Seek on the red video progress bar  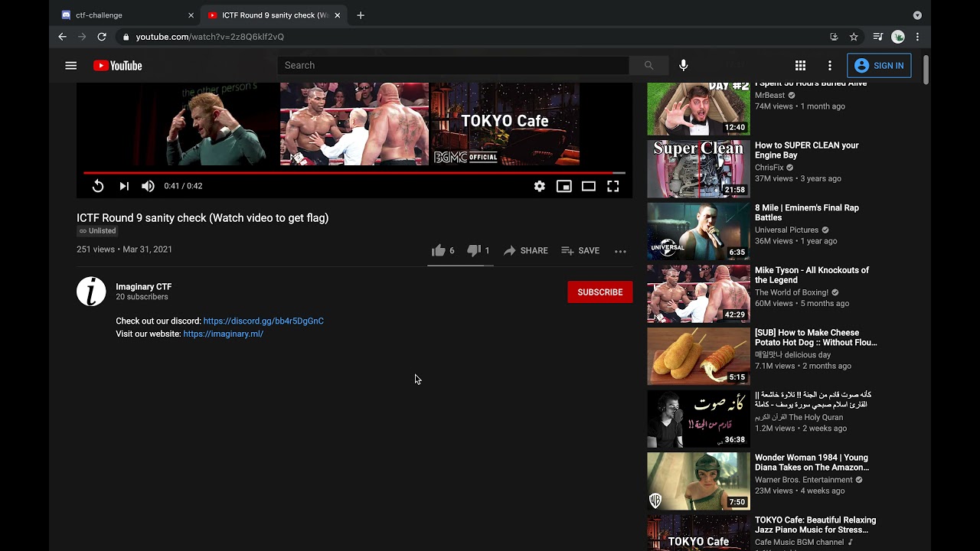(x=354, y=173)
